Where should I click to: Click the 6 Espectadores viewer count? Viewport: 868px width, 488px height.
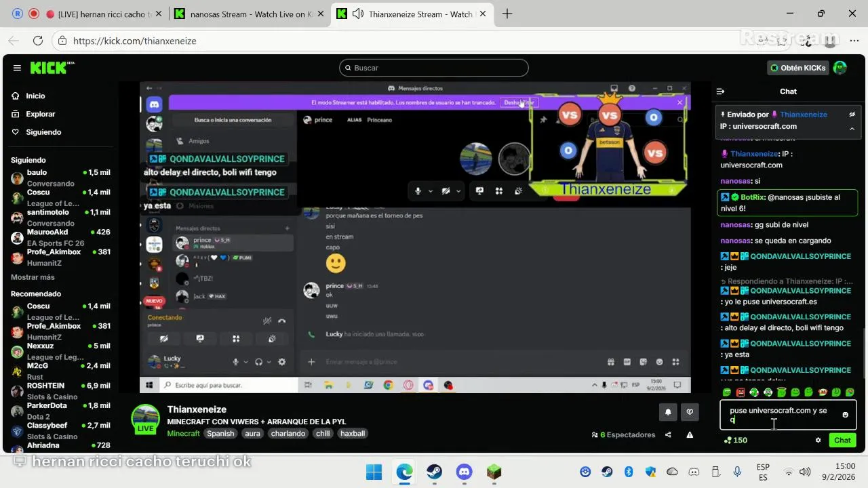[x=623, y=435]
